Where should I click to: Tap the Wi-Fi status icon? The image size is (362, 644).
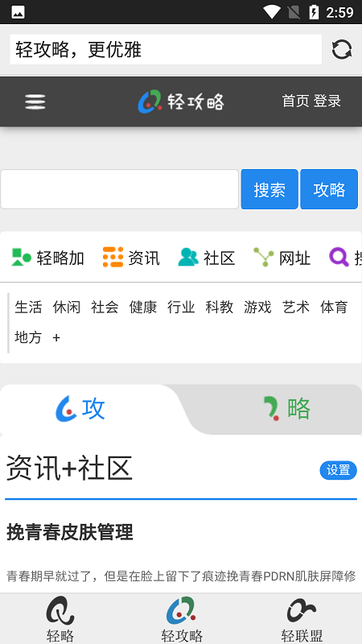point(271,12)
